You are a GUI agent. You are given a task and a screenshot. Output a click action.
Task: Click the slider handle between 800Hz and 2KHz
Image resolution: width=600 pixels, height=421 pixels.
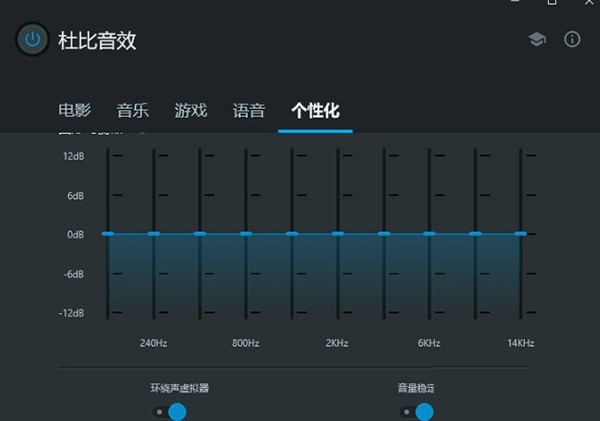[x=292, y=233]
